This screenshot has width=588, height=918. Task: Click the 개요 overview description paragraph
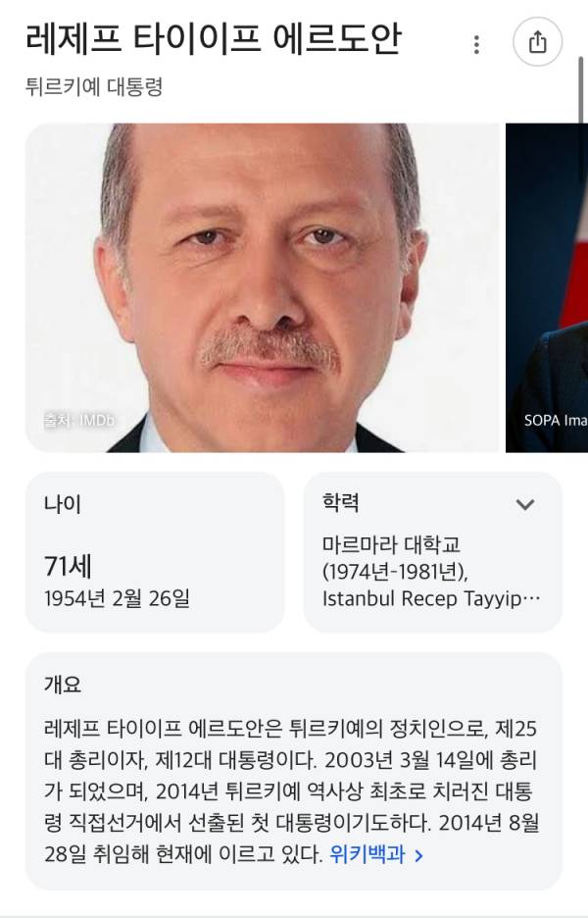click(x=291, y=791)
